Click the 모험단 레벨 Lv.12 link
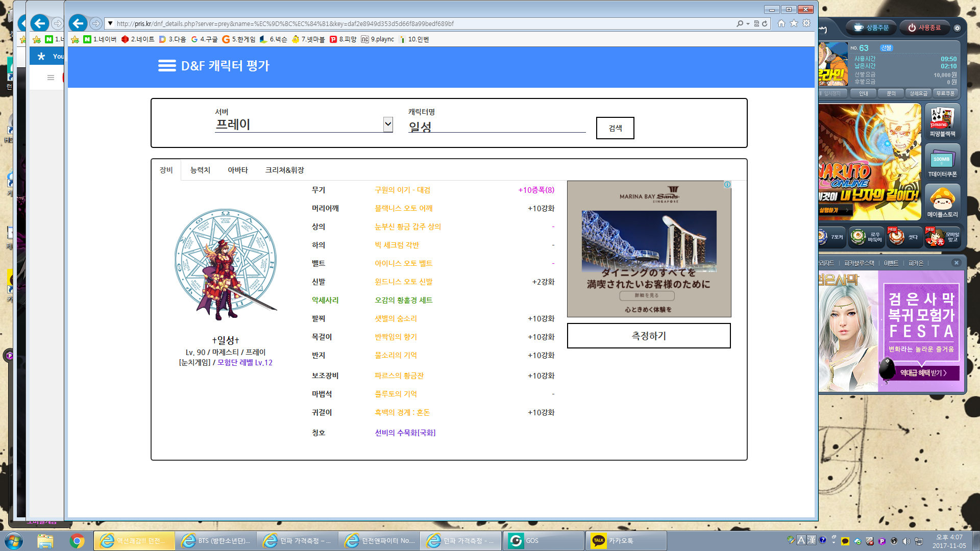980x551 pixels. (245, 362)
